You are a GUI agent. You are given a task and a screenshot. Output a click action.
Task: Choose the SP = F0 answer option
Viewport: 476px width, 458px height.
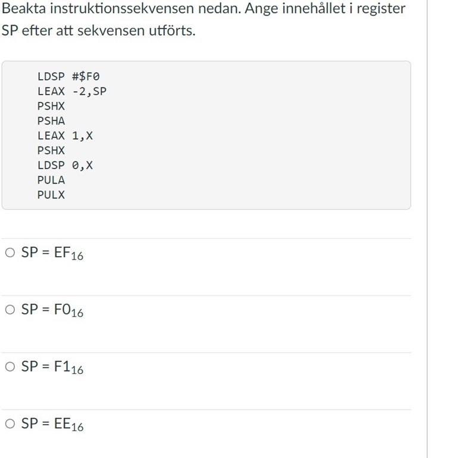tap(10, 310)
